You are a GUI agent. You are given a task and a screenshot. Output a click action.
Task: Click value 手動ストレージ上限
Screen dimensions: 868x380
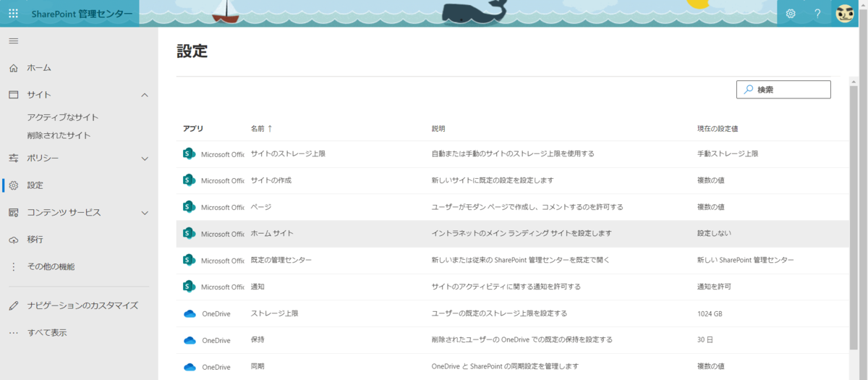click(728, 153)
